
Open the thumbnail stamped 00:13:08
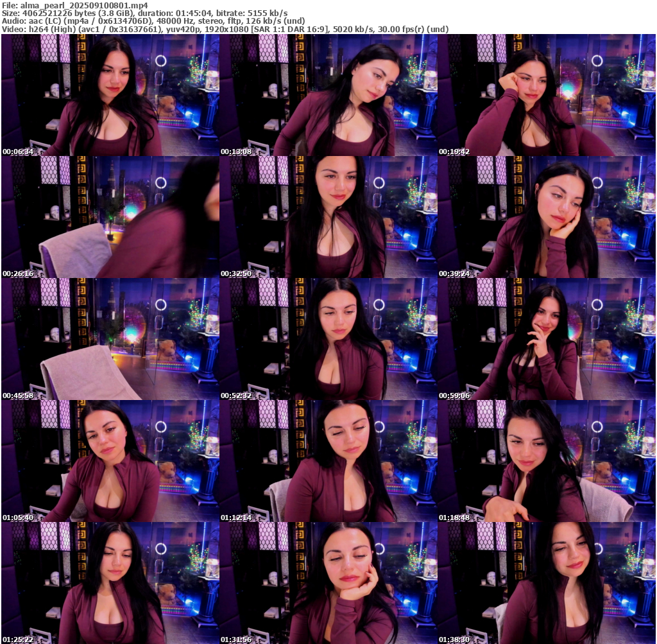pos(328,95)
